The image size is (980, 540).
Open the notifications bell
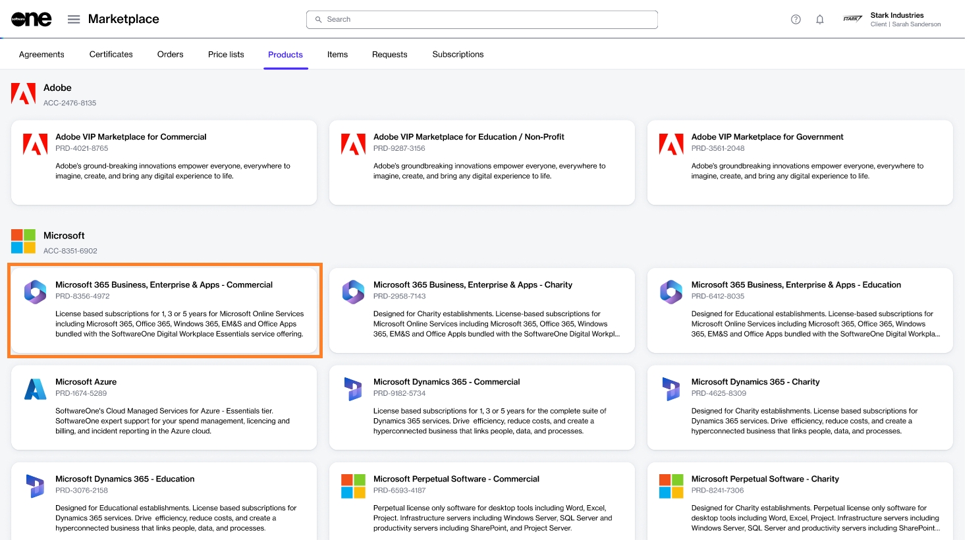tap(820, 20)
